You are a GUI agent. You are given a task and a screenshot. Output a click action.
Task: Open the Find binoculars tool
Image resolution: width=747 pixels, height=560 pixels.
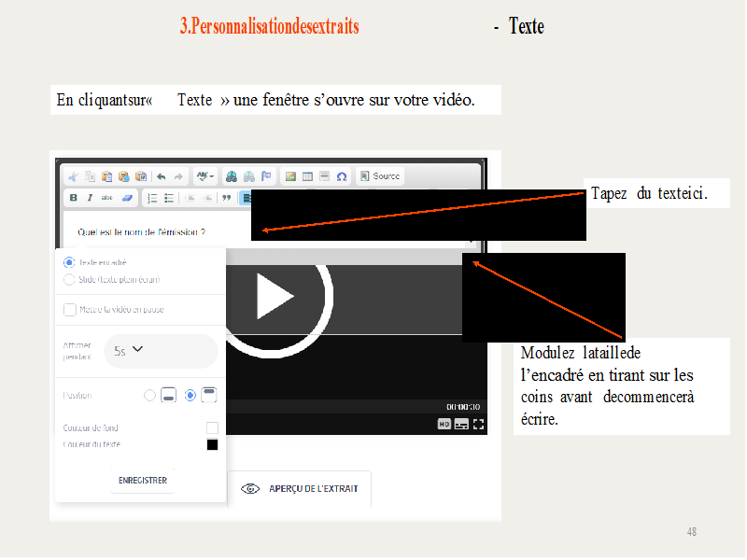click(231, 176)
